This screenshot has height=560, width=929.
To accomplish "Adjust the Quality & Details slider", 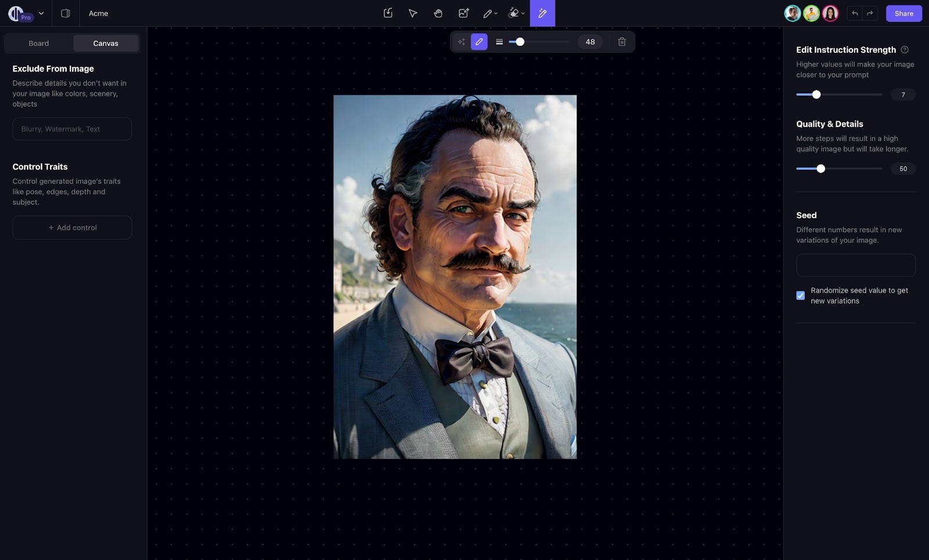I will [x=839, y=169].
